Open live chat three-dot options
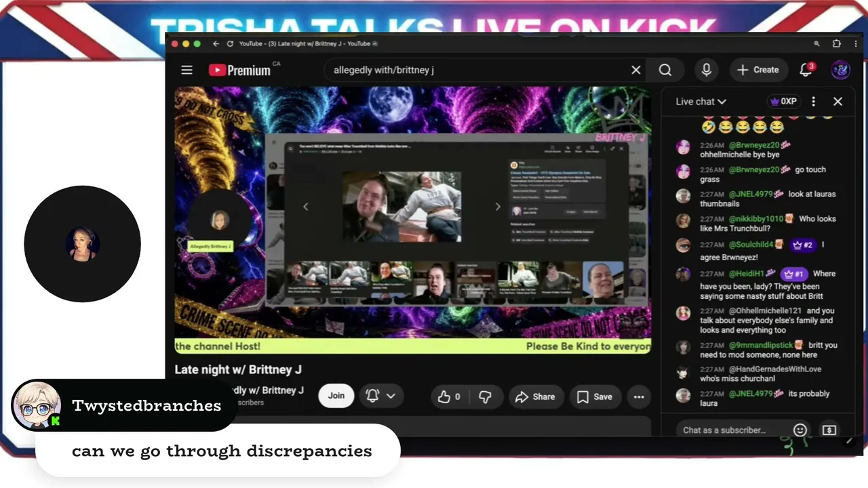Image resolution: width=868 pixels, height=488 pixels. click(x=814, y=102)
